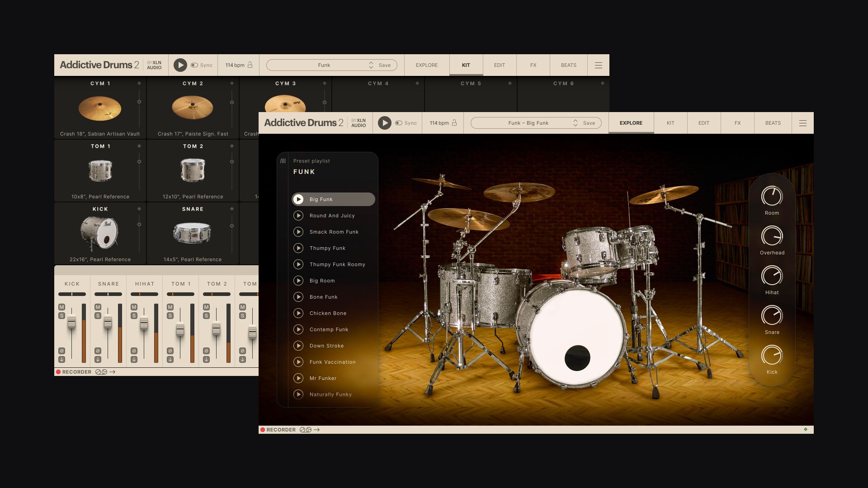Click preset stepper arrows in Kit window
The image size is (868, 488).
(371, 65)
